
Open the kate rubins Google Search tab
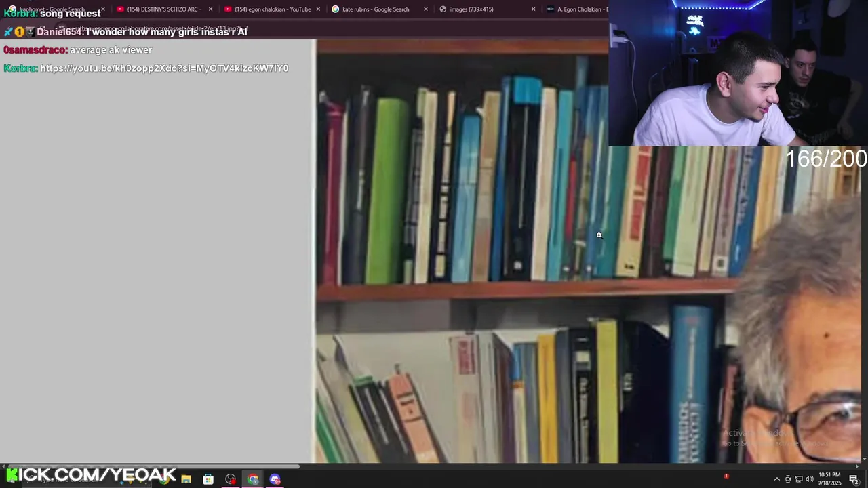pyautogui.click(x=380, y=9)
